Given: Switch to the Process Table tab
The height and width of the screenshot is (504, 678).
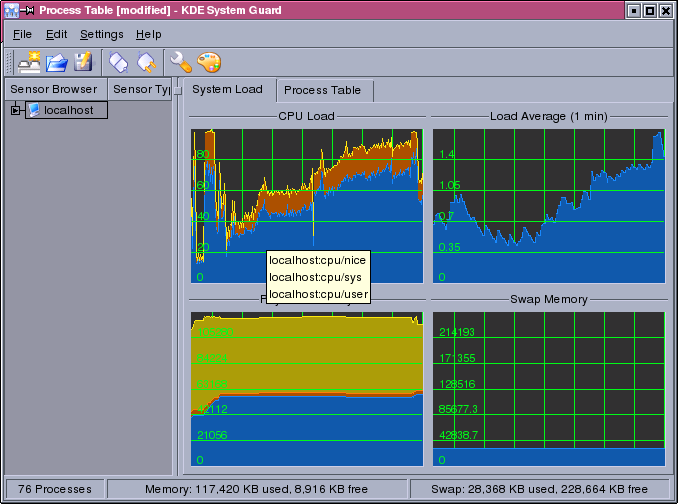Looking at the screenshot, I should click(325, 90).
